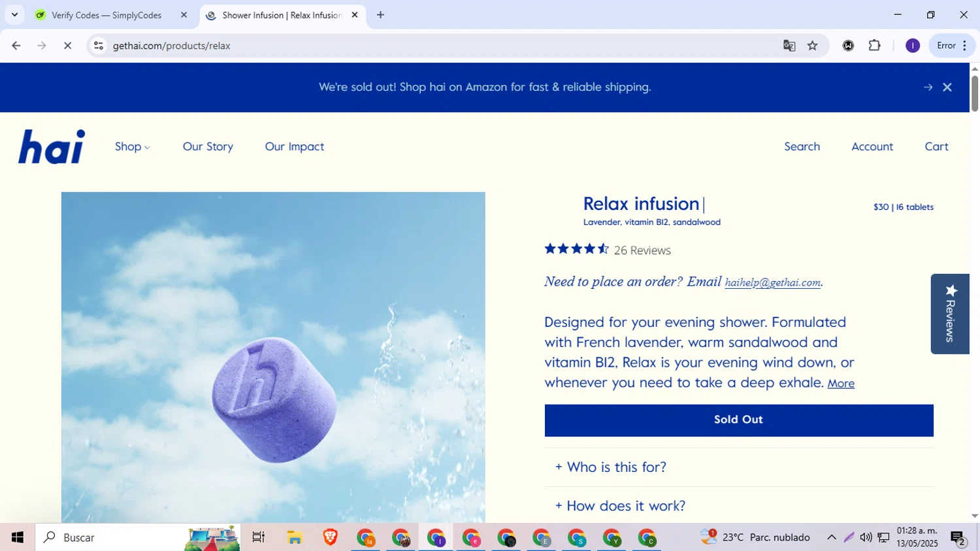Open File Explorer from taskbar
Viewport: 980px width, 551px height.
coord(295,537)
